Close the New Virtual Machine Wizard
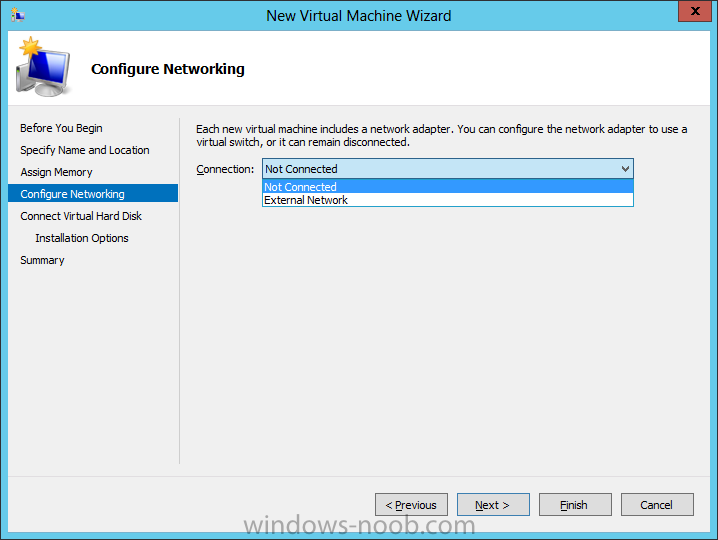 [695, 11]
